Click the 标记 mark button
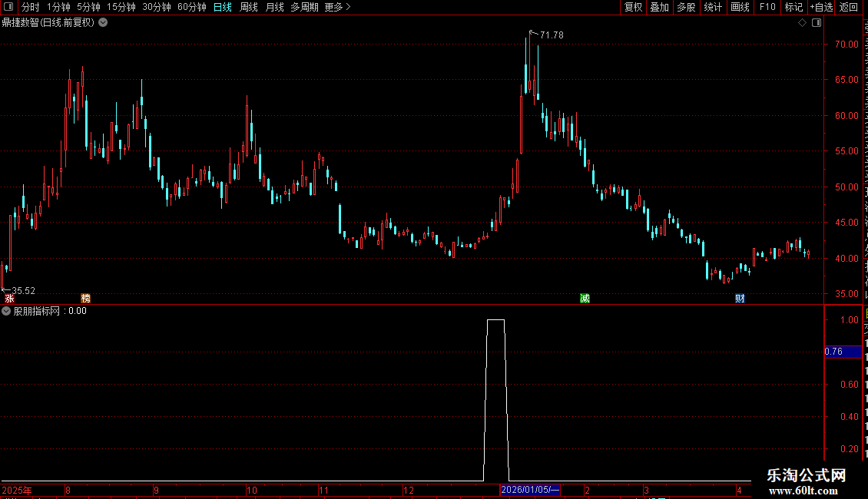Viewport: 868px width, 499px height. coord(793,7)
